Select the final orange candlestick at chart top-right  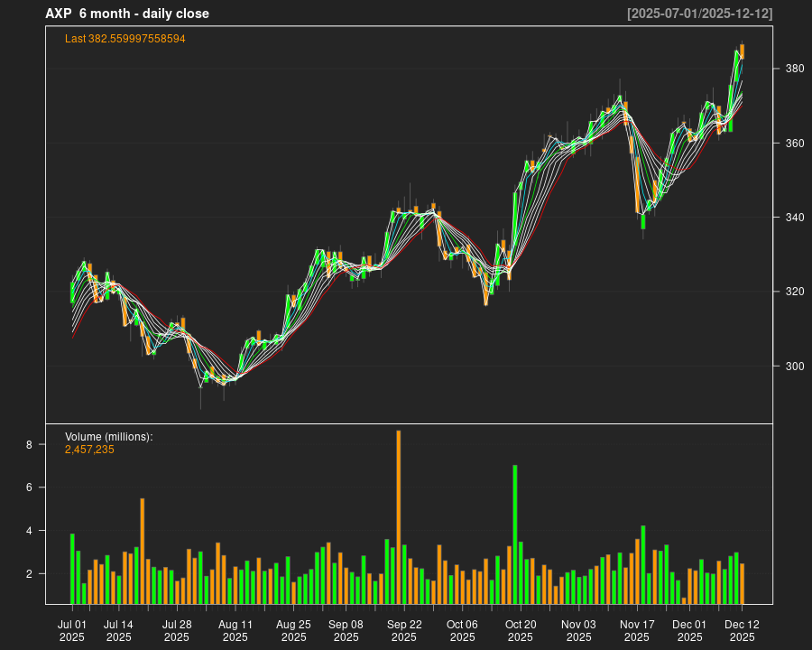[x=742, y=51]
